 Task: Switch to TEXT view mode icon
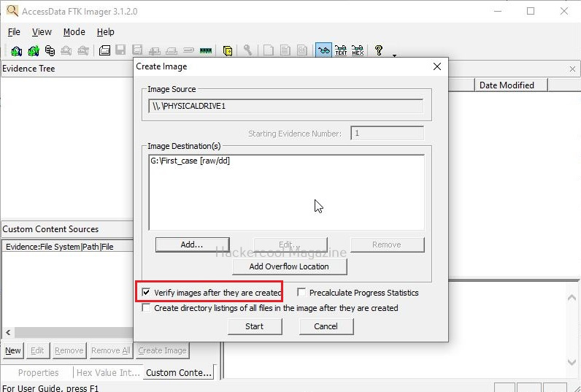tap(341, 50)
